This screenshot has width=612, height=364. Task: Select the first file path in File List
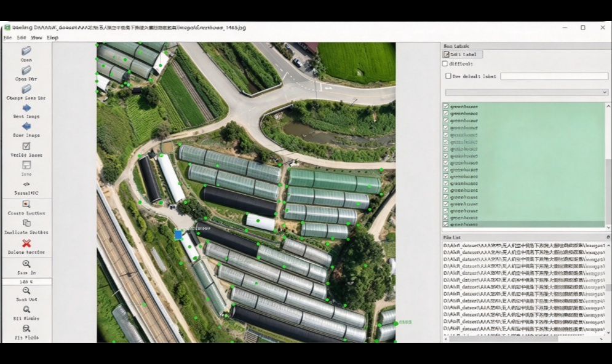point(524,245)
